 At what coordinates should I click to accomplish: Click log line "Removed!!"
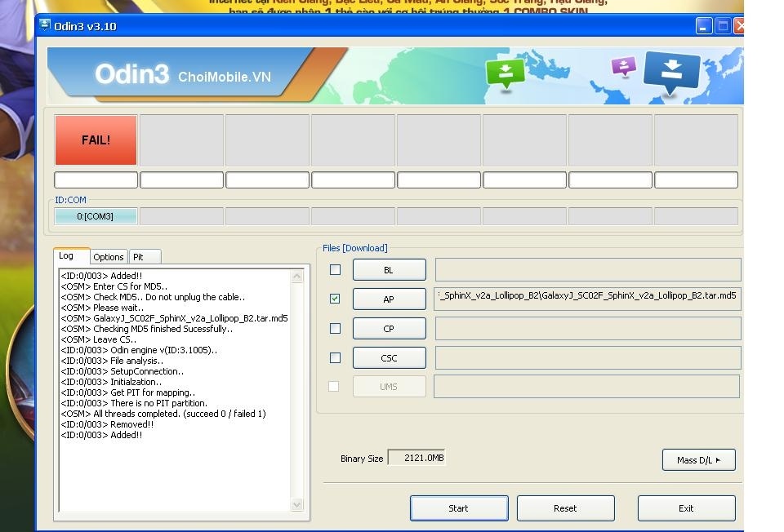[x=107, y=424]
